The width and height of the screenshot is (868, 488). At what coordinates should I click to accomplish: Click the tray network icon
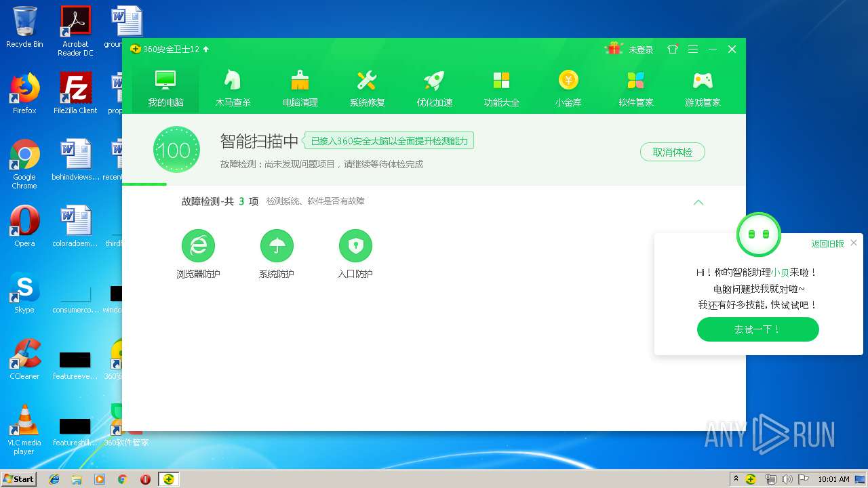tap(770, 479)
